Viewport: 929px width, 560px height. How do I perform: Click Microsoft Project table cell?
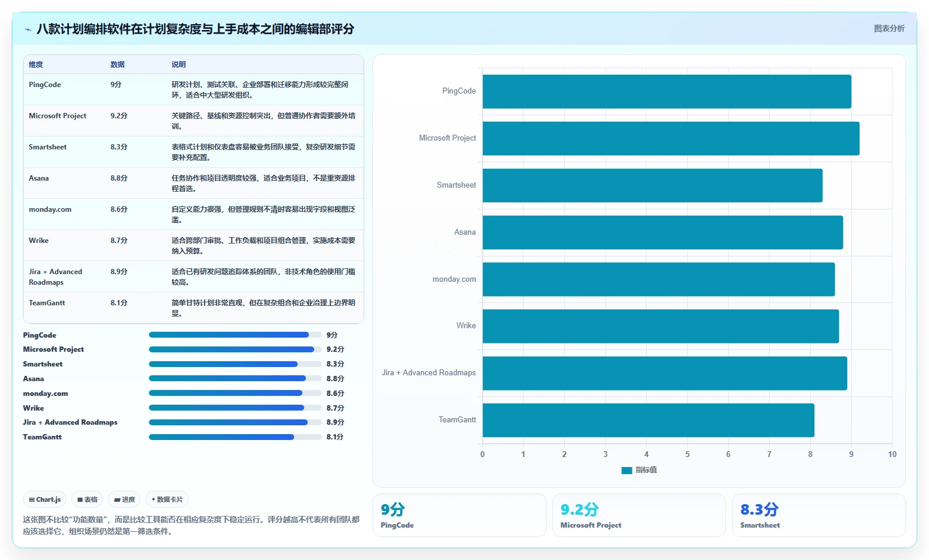(58, 116)
